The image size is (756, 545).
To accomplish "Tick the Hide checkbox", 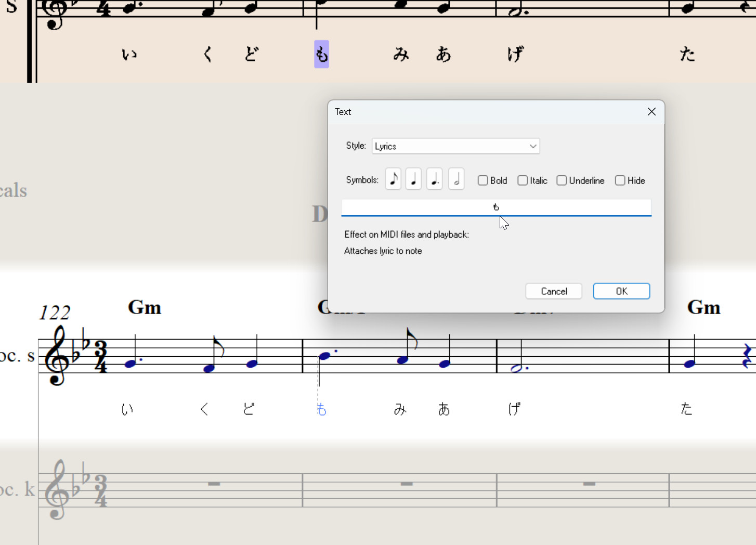I will (x=620, y=180).
